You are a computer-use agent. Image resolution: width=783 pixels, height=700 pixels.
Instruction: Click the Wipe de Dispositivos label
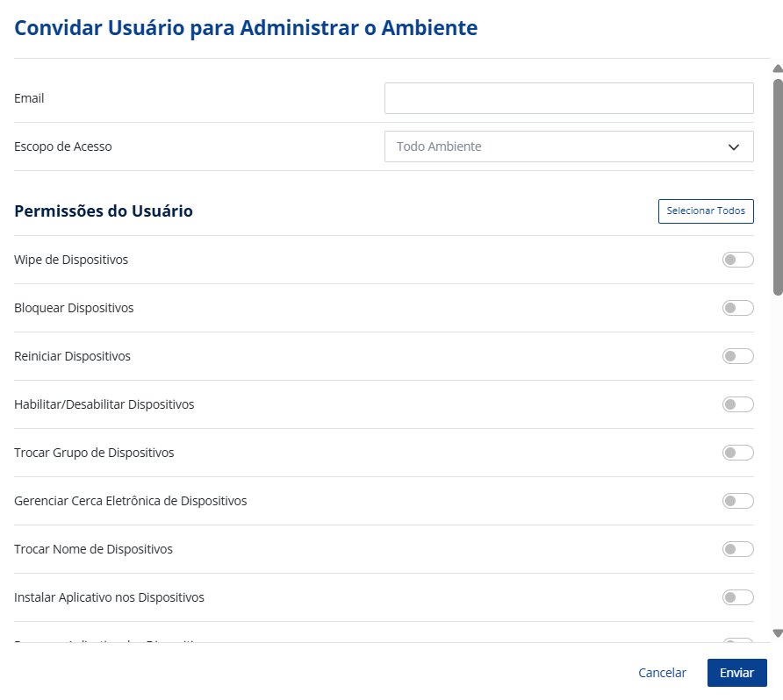pos(71,260)
